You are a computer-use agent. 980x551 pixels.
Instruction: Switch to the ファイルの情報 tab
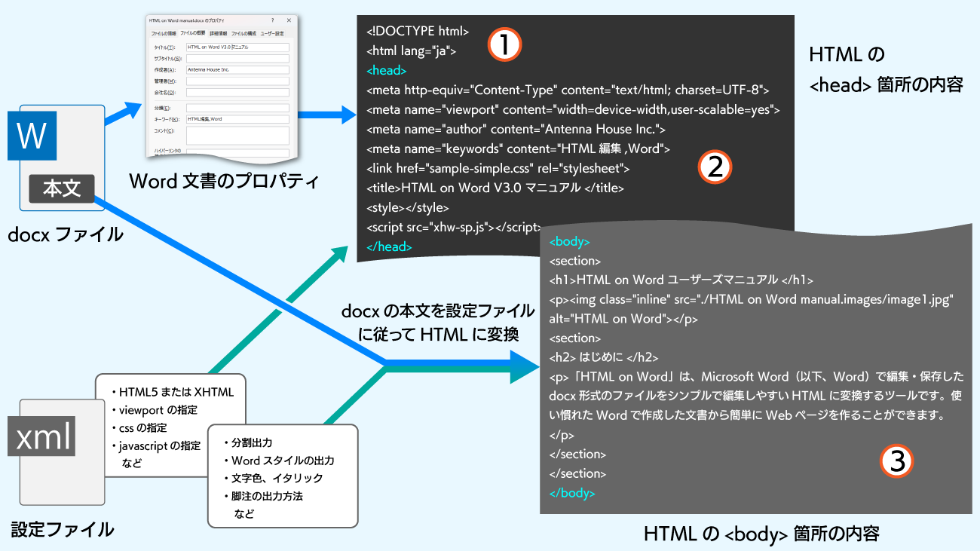pyautogui.click(x=163, y=34)
